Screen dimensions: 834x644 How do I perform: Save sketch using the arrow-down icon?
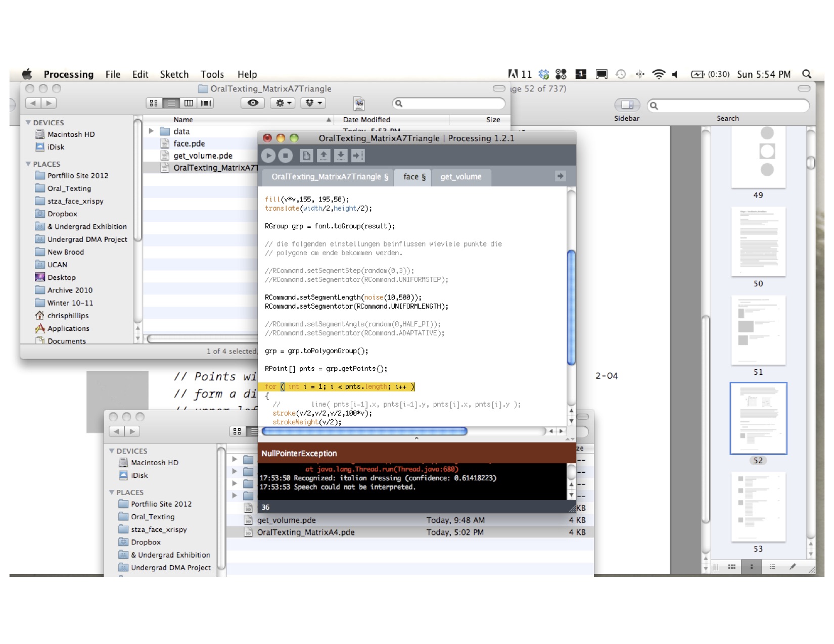click(341, 156)
